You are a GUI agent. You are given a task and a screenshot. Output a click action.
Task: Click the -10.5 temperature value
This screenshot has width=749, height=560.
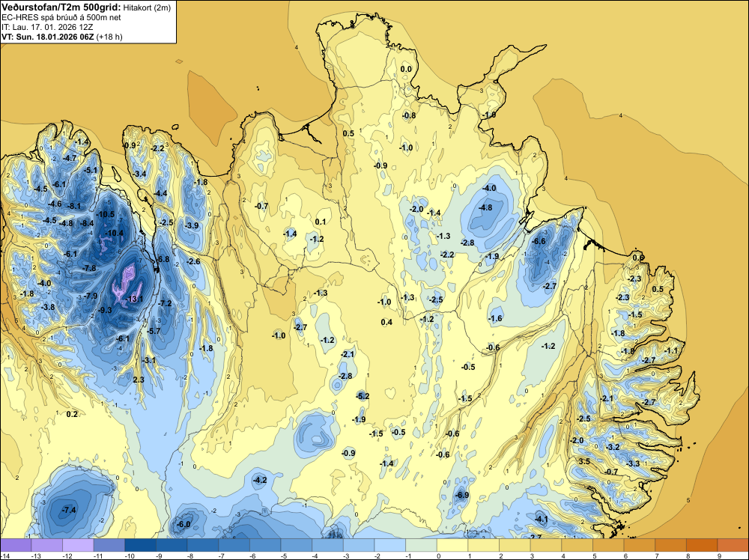click(x=106, y=214)
